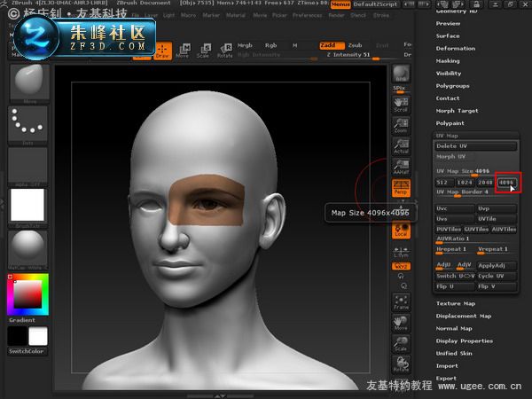This screenshot has width=532, height=399.
Task: Click the Zoom canvas icon
Action: 401,126
